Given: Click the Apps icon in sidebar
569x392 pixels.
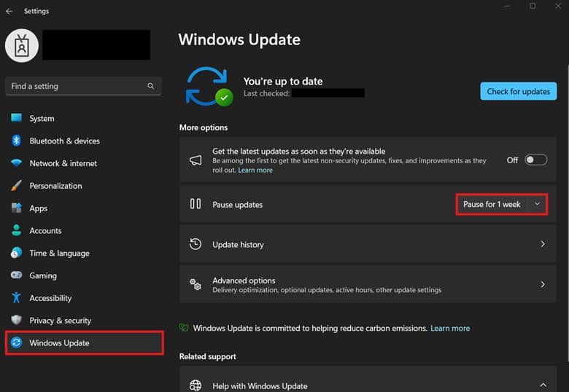Looking at the screenshot, I should click(16, 208).
